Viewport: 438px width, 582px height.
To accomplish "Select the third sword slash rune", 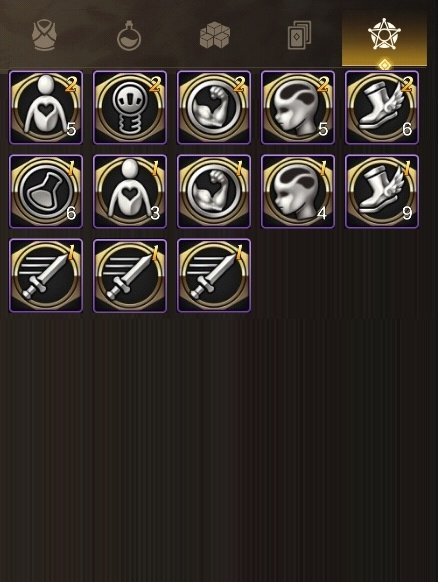I will [x=214, y=275].
